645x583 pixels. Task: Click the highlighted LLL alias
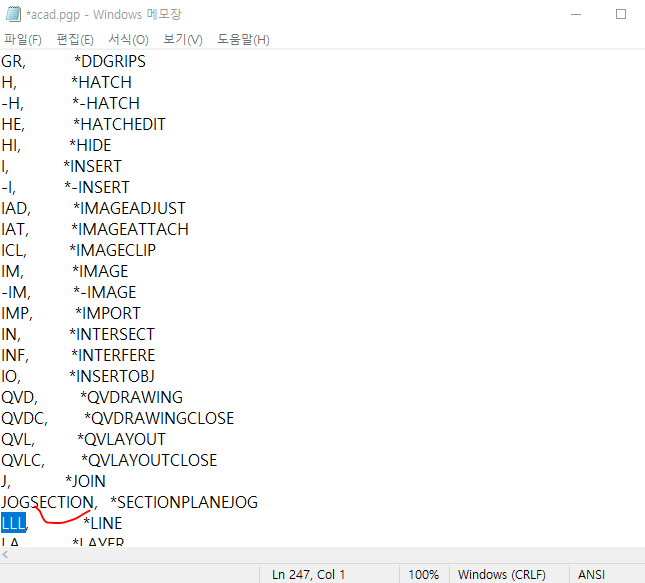[13, 523]
